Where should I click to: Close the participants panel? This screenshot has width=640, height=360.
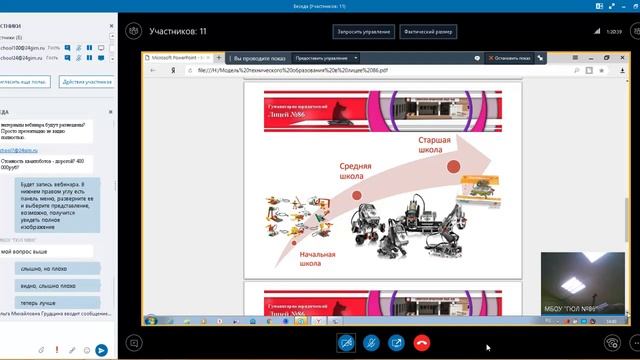[111, 26]
